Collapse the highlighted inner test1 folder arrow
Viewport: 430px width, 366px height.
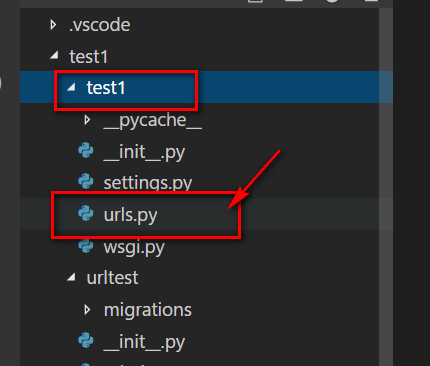(x=71, y=88)
